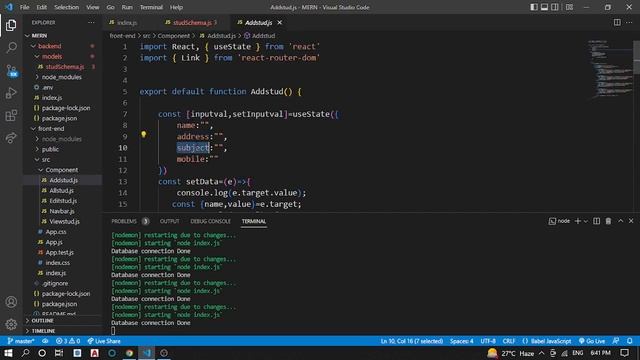Screen dimensions: 640x360
Task: Split the editor to the right
Action: click(617, 22)
